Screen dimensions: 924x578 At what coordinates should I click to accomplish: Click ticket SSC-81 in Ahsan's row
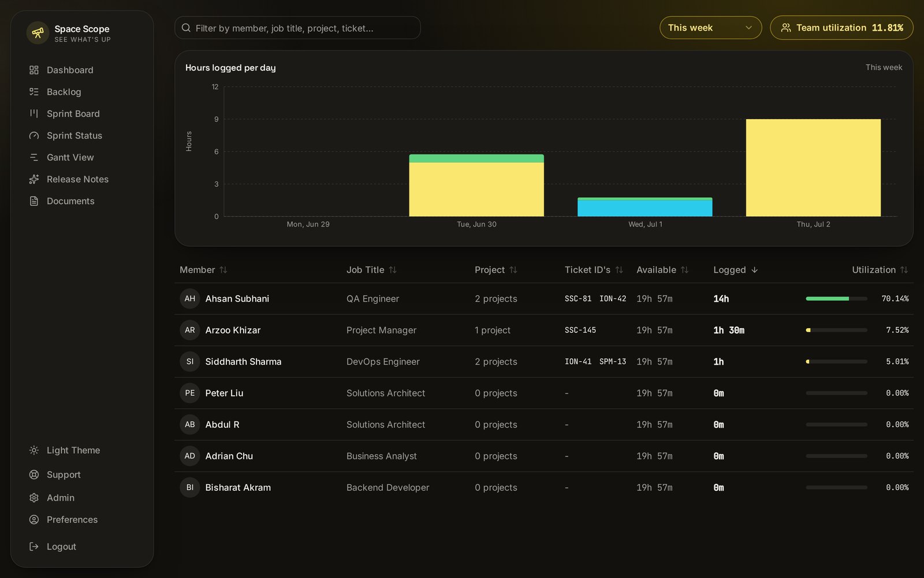point(578,299)
